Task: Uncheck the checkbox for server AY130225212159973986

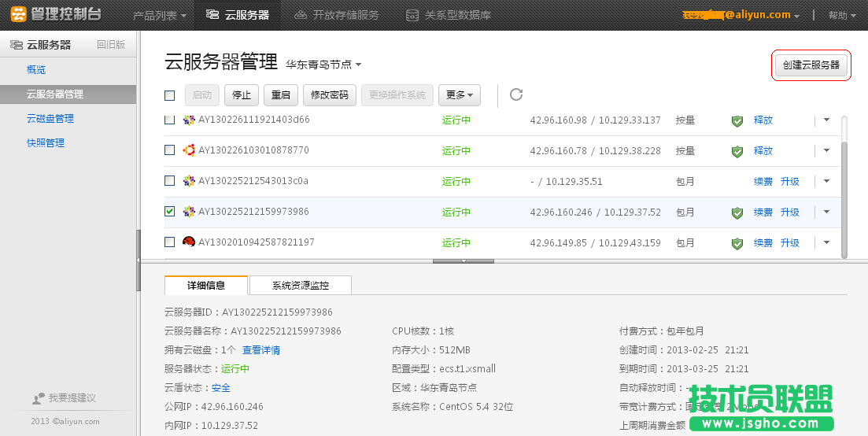Action: tap(170, 212)
